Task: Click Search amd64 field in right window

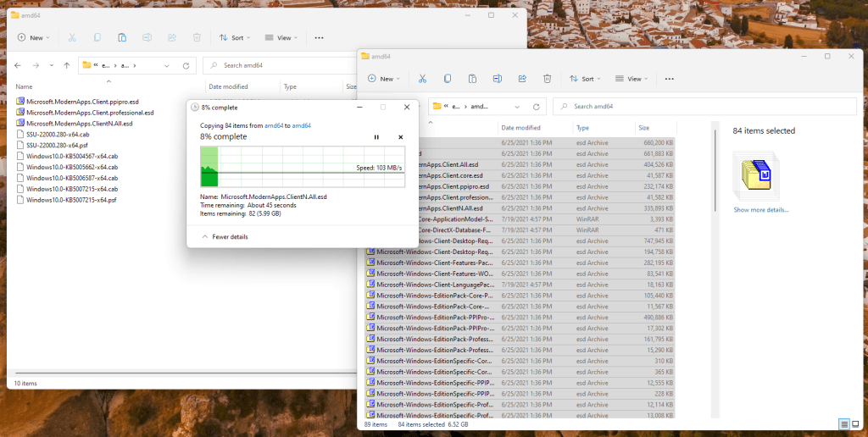Action: click(704, 106)
